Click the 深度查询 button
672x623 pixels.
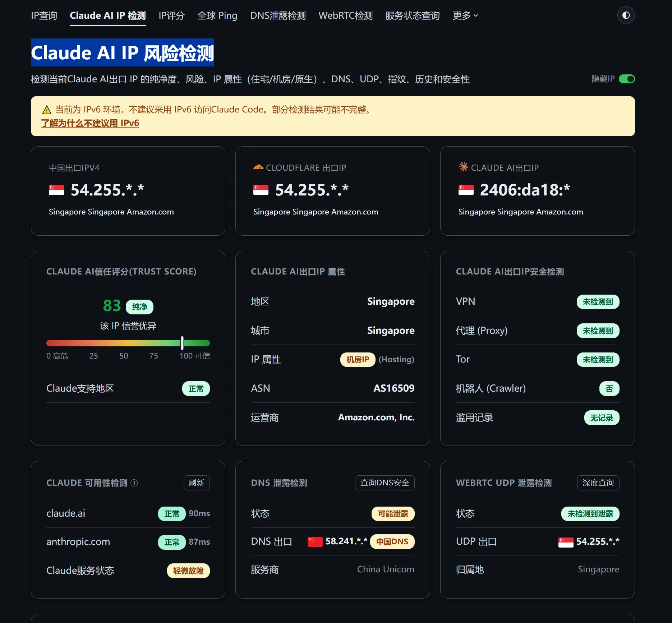point(598,483)
